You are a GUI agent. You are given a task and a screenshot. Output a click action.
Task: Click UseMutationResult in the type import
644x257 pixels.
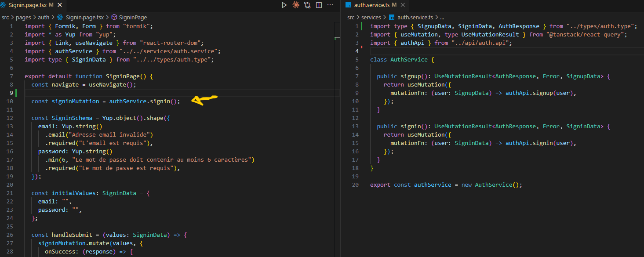pos(490,34)
